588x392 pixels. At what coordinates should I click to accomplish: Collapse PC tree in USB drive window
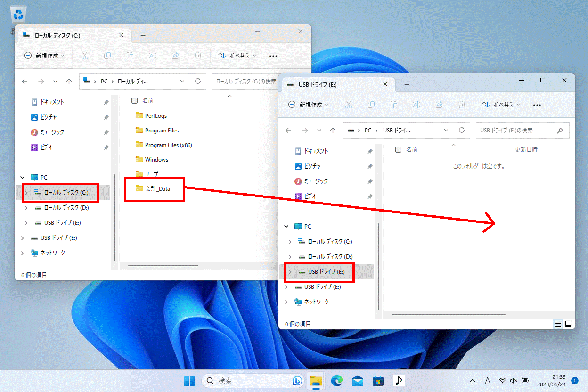[x=286, y=227]
